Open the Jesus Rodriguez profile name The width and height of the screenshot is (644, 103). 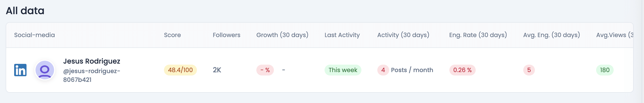[92, 61]
